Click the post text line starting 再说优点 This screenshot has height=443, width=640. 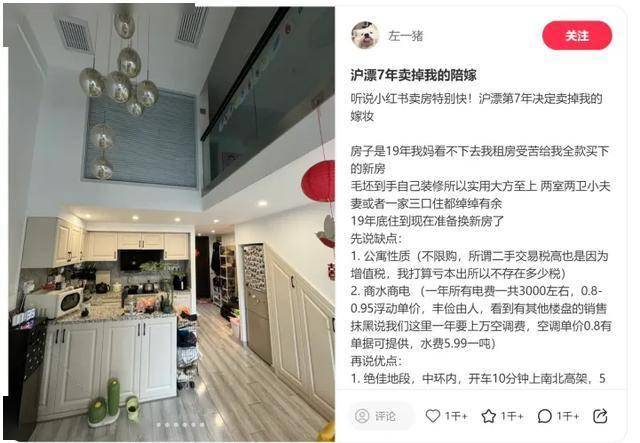(376, 361)
